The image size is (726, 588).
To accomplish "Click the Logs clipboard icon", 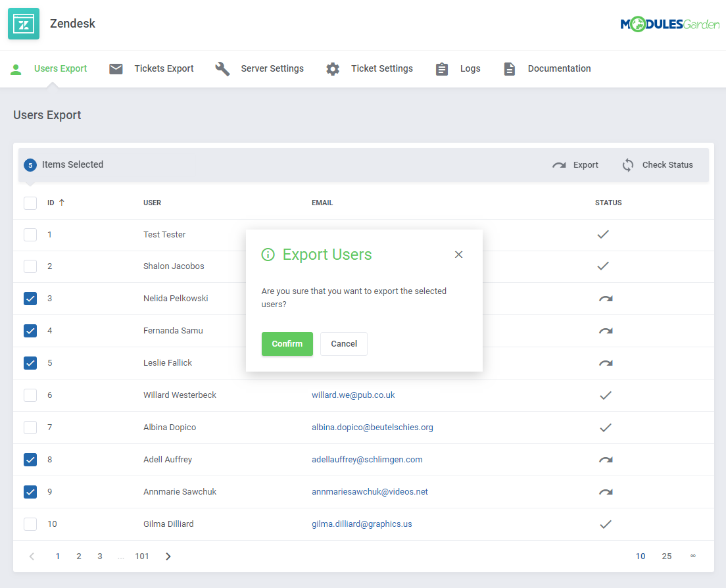I will click(x=441, y=68).
